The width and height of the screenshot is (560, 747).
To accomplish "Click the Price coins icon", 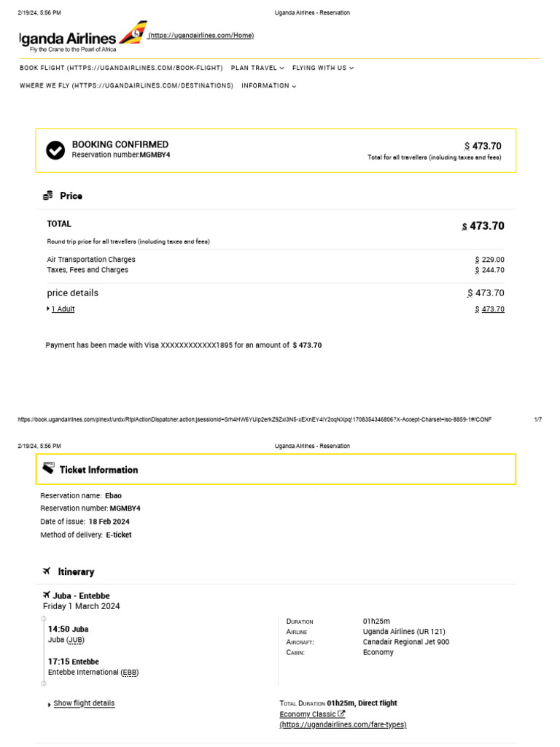I will click(48, 196).
